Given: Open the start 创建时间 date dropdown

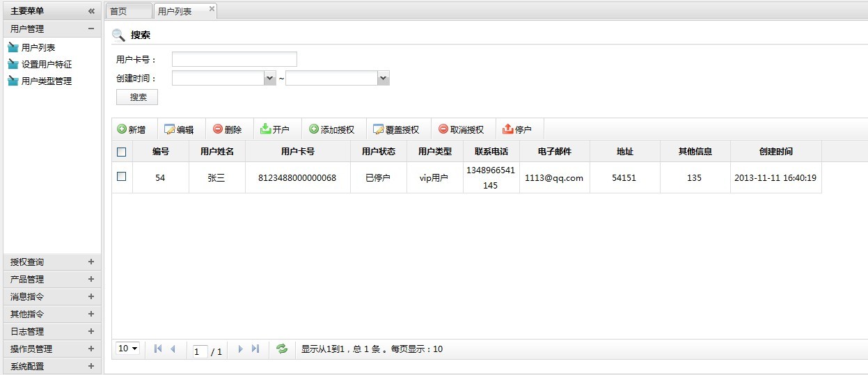Looking at the screenshot, I should tap(270, 79).
